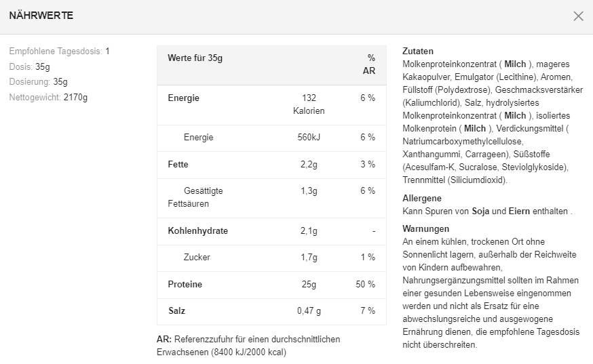The height and width of the screenshot is (364, 593).
Task: Click the 'Werte für 35g' table header
Action: (x=195, y=58)
